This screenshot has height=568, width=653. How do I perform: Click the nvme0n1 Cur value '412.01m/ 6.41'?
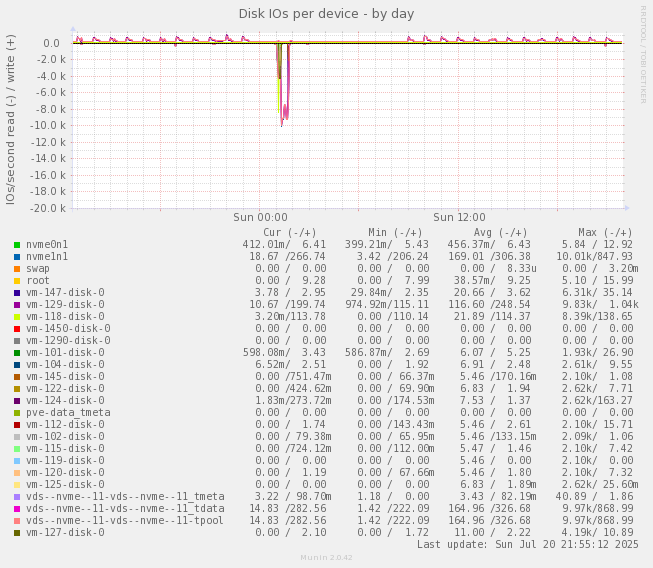click(284, 244)
